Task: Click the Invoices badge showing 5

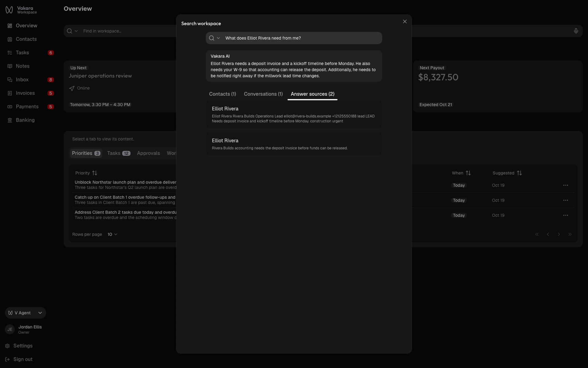Action: click(x=51, y=93)
